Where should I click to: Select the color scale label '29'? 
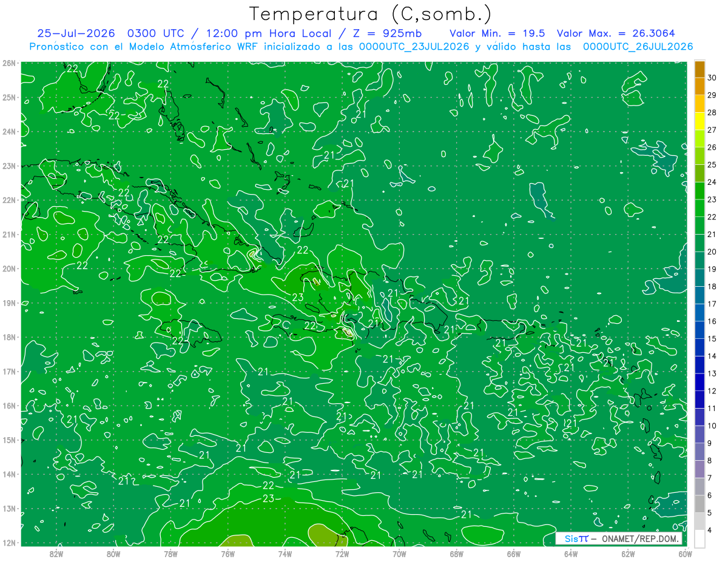(x=712, y=95)
